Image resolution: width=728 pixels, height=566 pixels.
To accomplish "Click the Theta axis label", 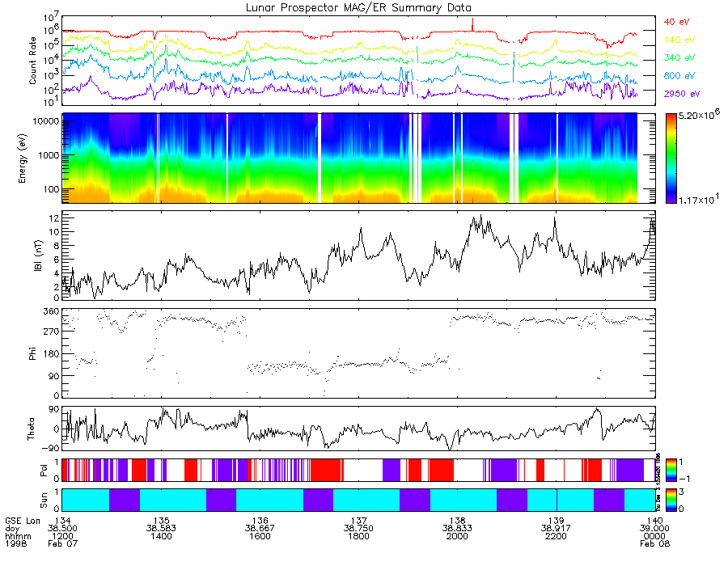I will [31, 429].
